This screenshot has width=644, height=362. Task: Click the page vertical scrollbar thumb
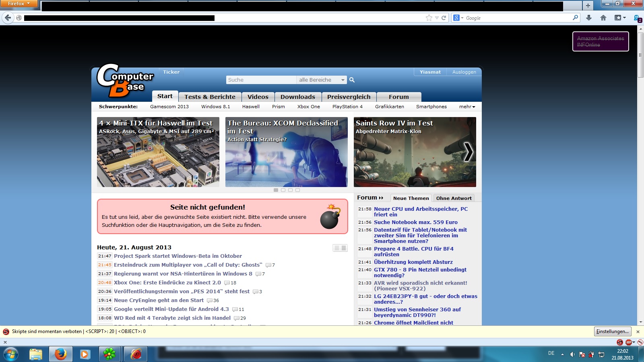[641, 55]
